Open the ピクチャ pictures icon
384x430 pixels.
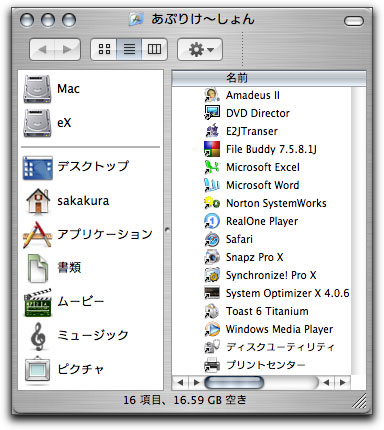click(x=38, y=369)
